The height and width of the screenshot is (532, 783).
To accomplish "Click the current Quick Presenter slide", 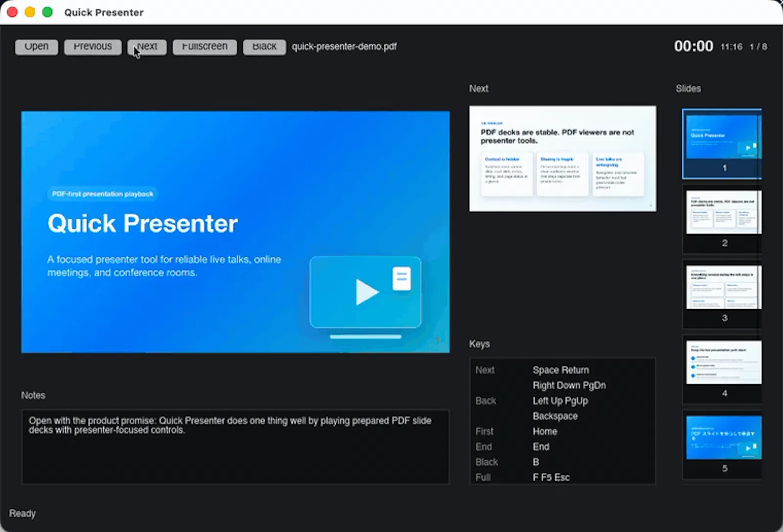I will point(235,232).
